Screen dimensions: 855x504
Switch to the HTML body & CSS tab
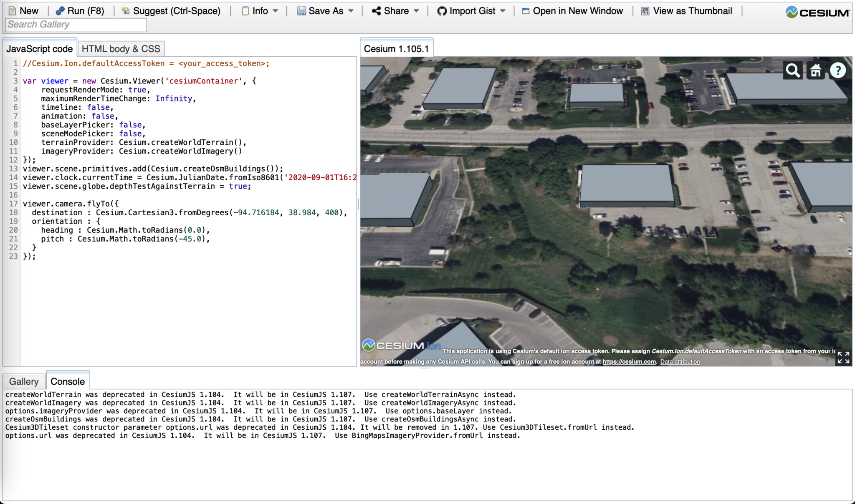(x=121, y=48)
